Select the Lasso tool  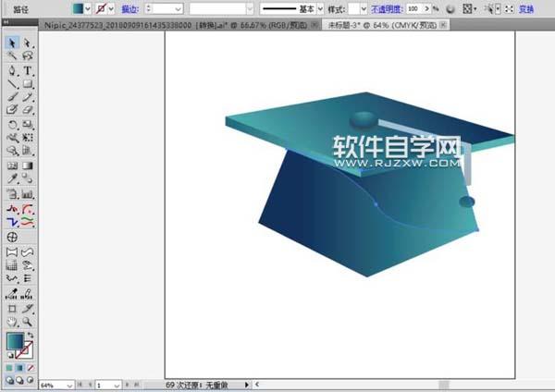tap(27, 55)
